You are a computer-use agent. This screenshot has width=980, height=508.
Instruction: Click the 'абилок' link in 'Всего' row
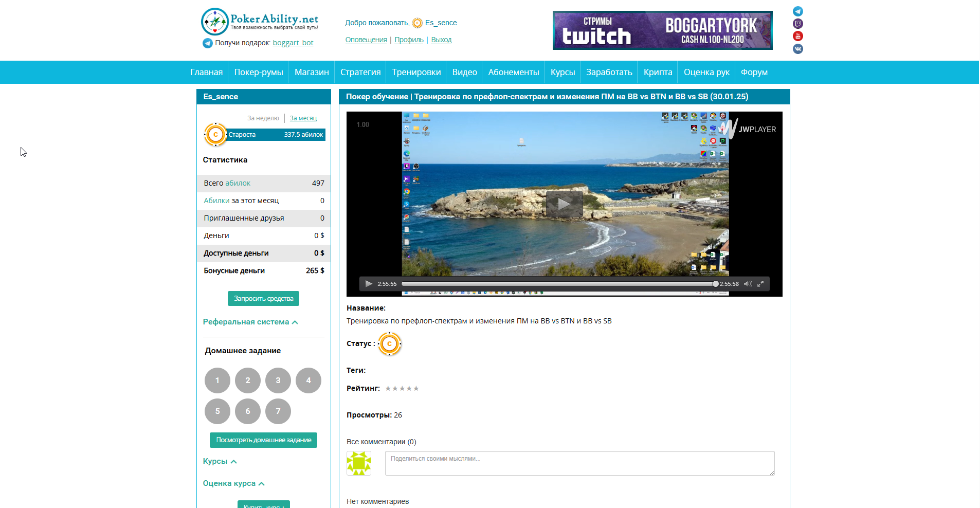tap(238, 183)
